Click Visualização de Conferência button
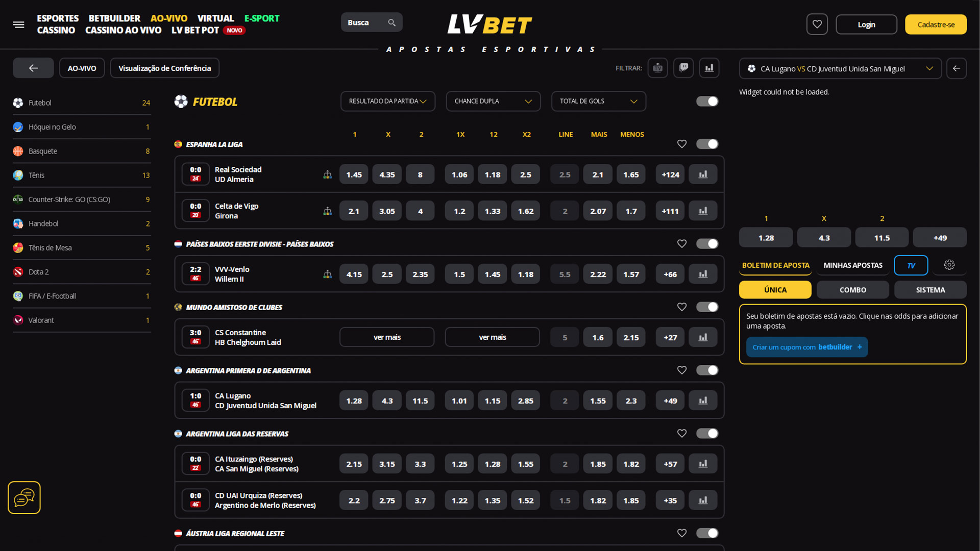 [x=164, y=68]
